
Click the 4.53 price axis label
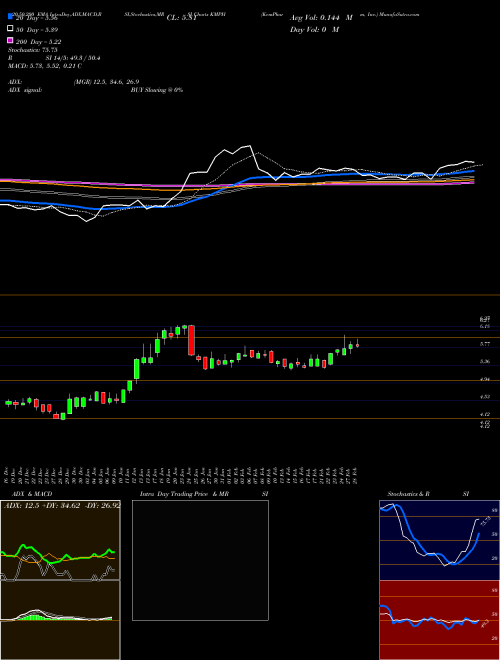(484, 397)
